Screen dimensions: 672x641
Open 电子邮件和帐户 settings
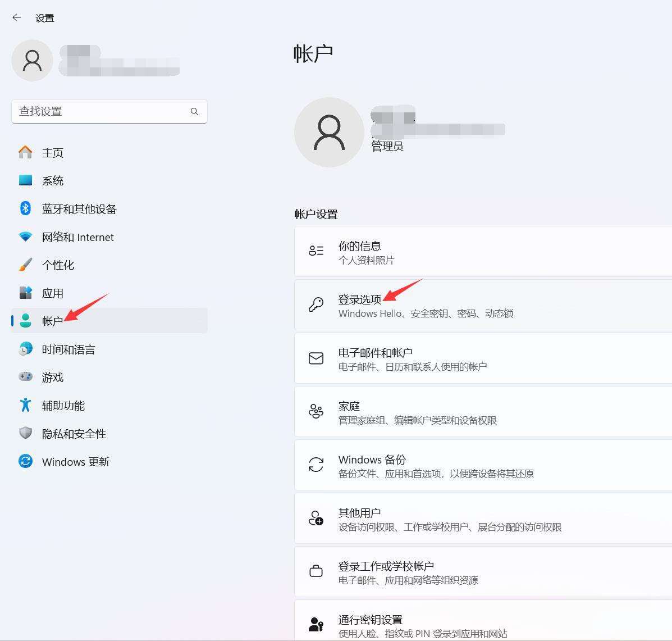click(x=483, y=358)
